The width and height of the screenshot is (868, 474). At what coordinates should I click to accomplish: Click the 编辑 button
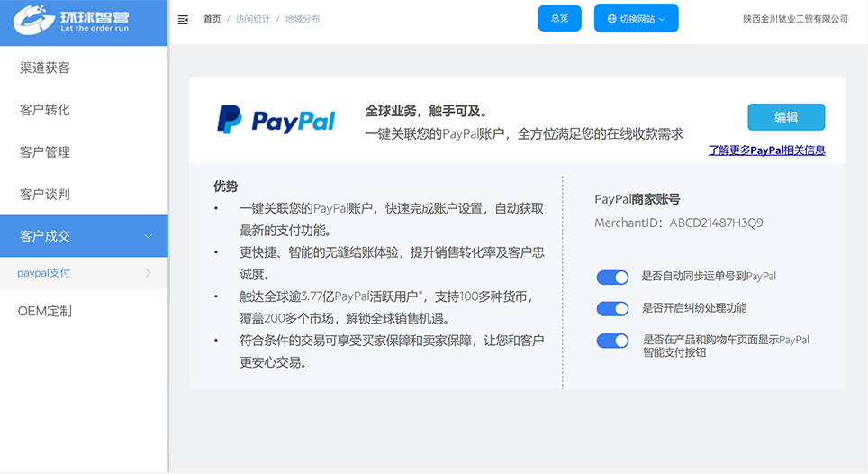[x=786, y=117]
